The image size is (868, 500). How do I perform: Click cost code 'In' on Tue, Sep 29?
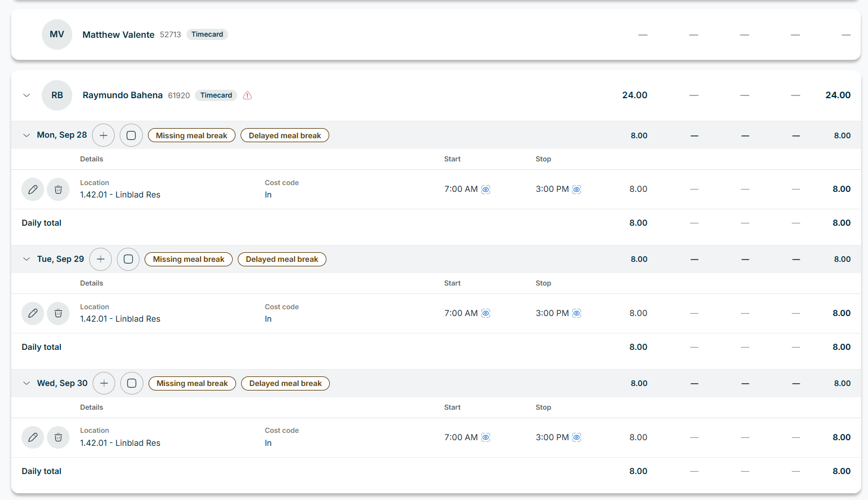(268, 319)
